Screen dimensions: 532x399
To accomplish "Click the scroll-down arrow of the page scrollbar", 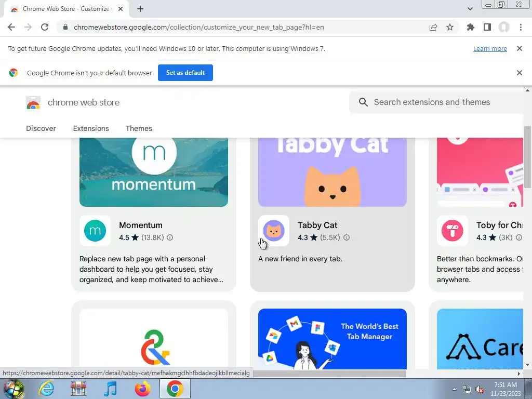I will pyautogui.click(x=527, y=365).
